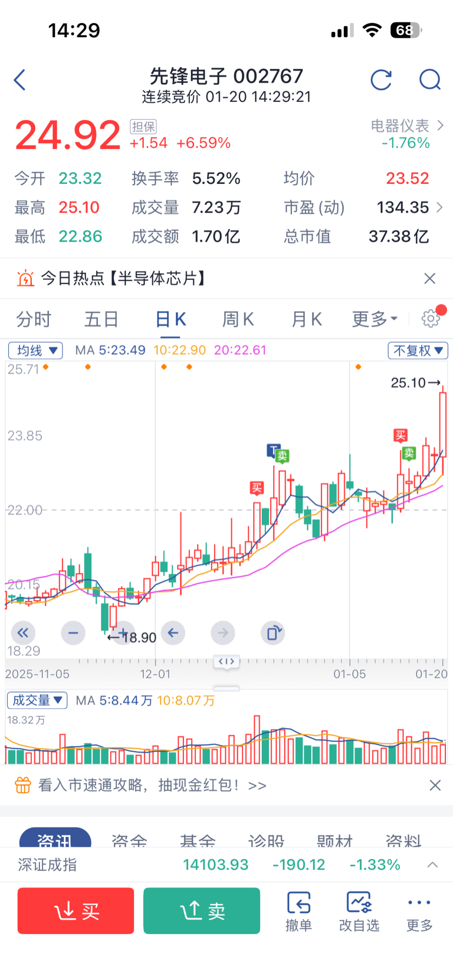Switch to the 分时 tab

(x=34, y=319)
